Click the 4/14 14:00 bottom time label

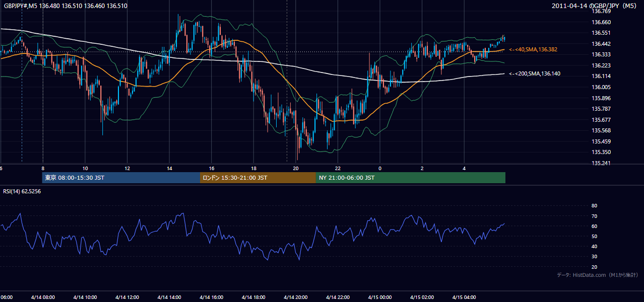(169, 297)
